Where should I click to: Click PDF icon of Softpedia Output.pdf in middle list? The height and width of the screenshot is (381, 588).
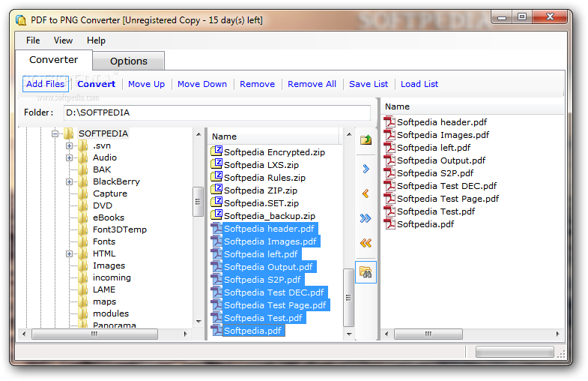click(216, 267)
